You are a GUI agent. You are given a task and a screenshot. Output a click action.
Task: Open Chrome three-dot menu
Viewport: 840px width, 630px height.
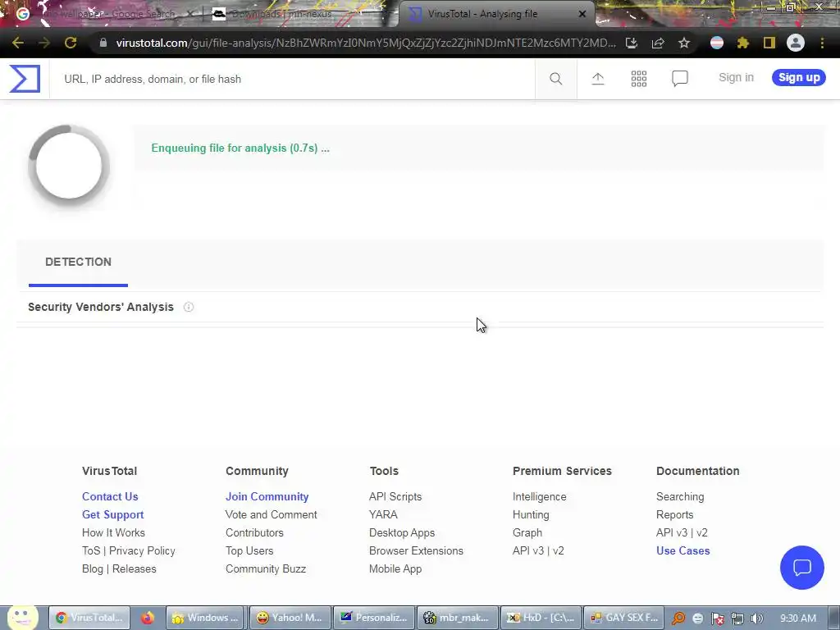(x=822, y=43)
